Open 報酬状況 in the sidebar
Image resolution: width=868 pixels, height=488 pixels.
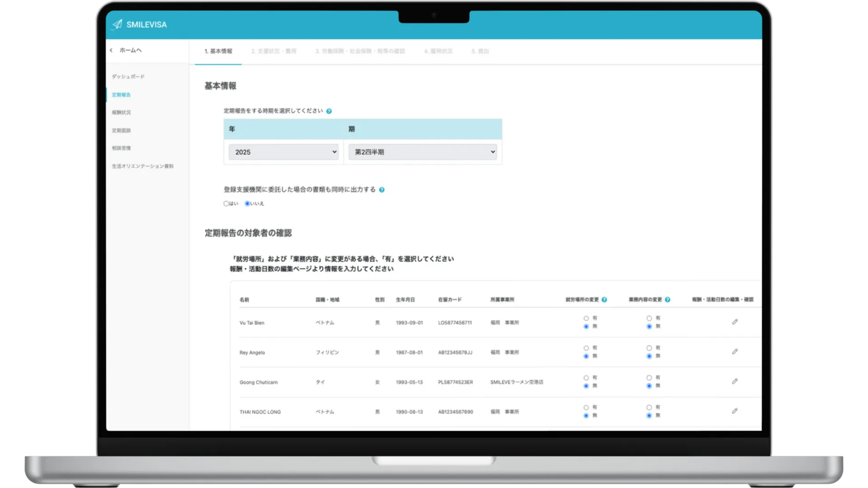pyautogui.click(x=121, y=113)
